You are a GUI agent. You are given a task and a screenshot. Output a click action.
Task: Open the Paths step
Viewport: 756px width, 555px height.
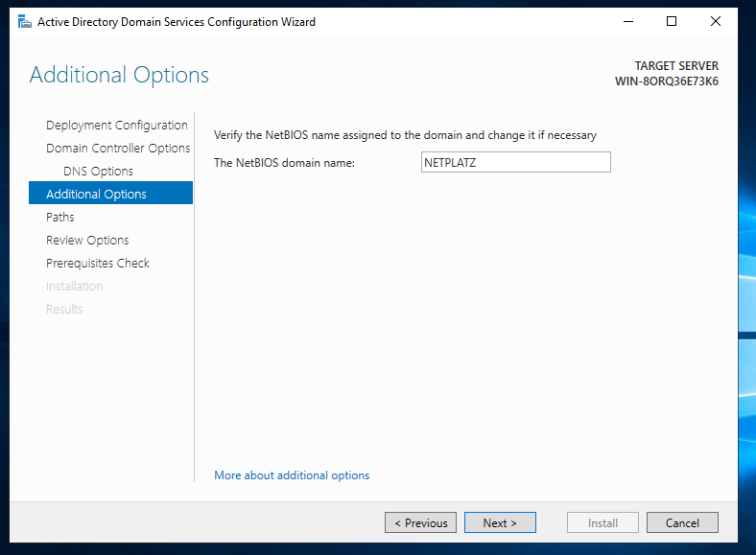(60, 218)
